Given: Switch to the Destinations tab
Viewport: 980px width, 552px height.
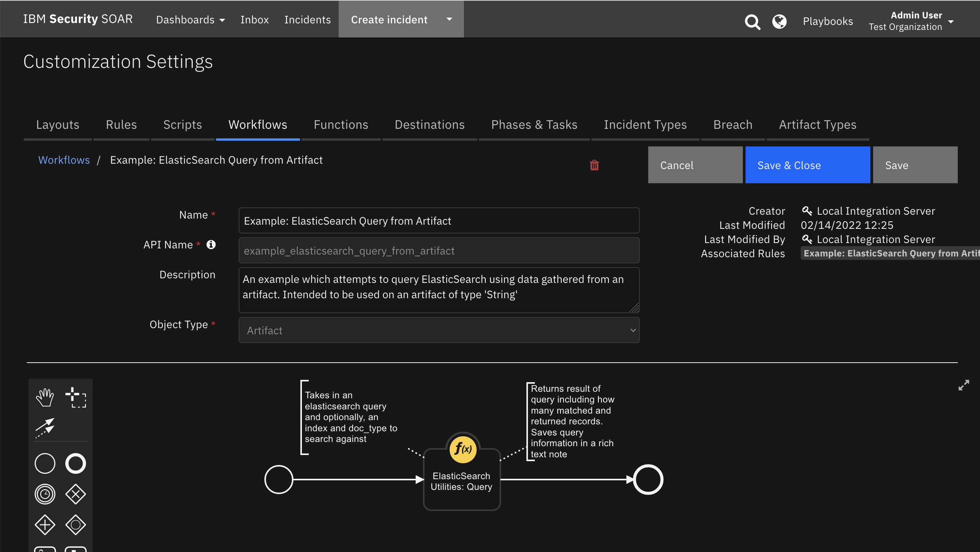Looking at the screenshot, I should [429, 125].
